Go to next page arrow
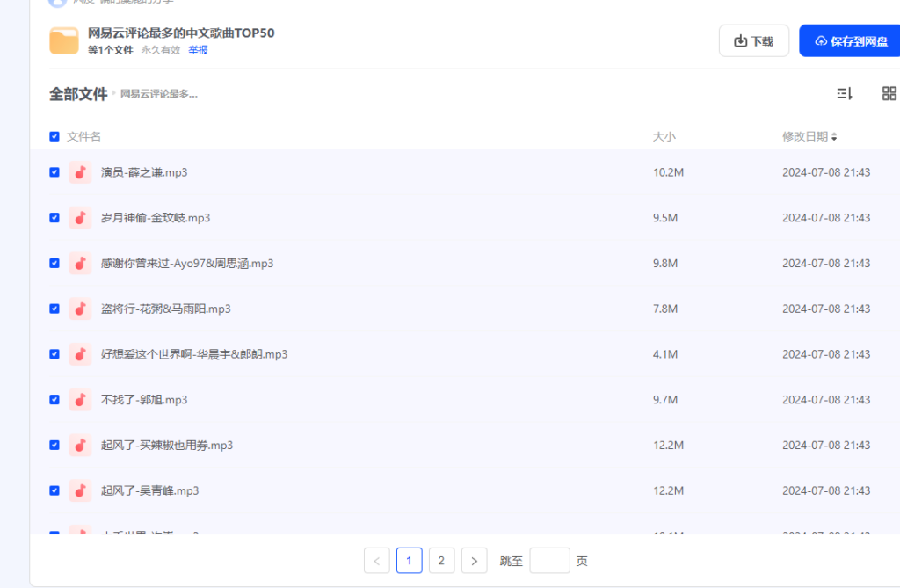This screenshot has width=900, height=588. point(474,561)
